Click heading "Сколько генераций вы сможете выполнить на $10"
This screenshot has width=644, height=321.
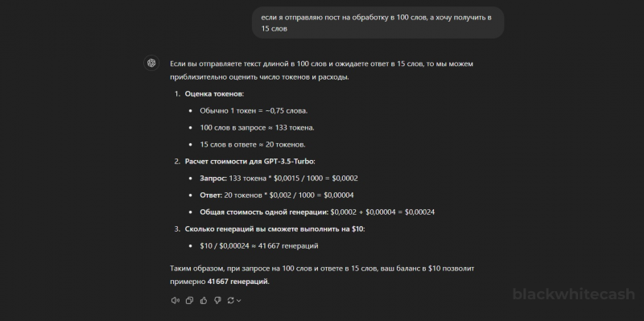click(275, 229)
